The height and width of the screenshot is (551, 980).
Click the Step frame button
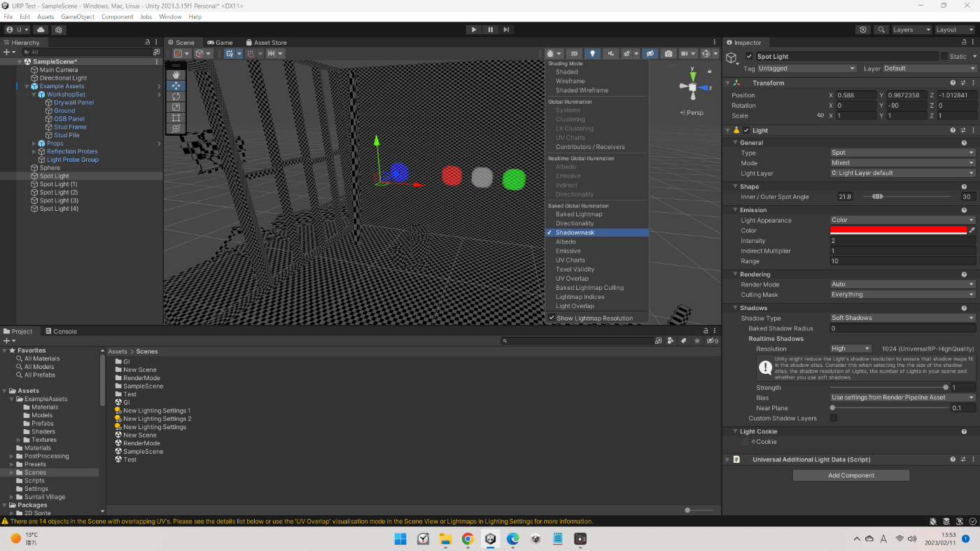click(506, 29)
